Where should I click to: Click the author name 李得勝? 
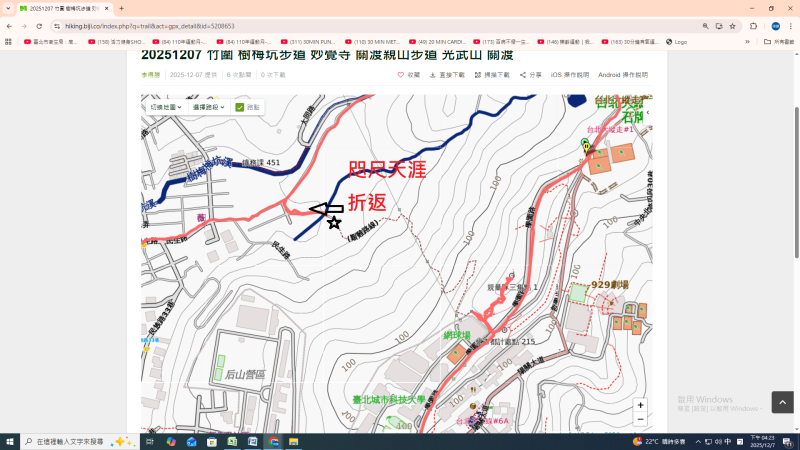click(x=150, y=75)
